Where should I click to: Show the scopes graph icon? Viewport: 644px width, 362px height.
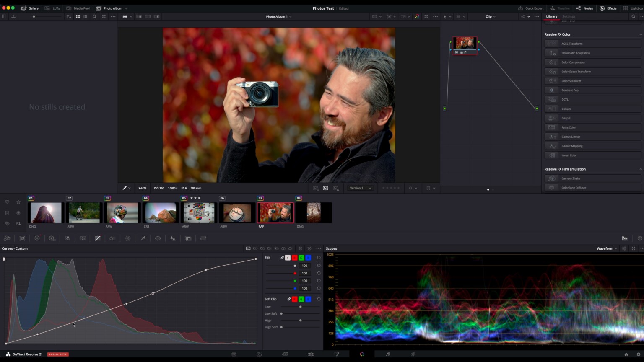625,238
